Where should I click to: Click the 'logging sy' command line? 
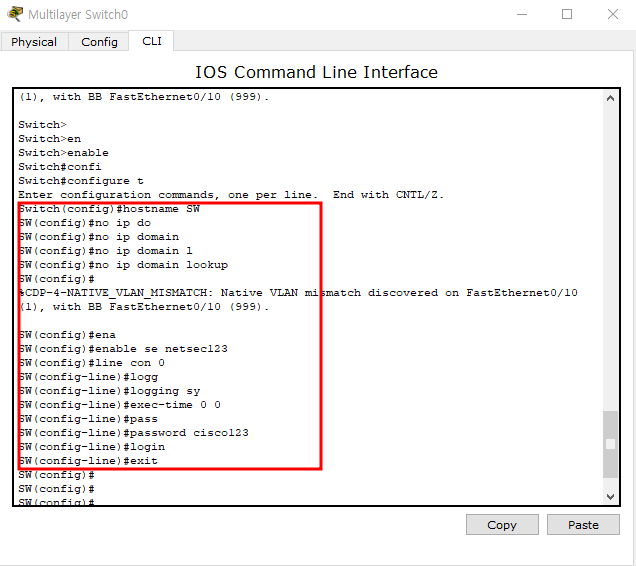click(x=109, y=391)
